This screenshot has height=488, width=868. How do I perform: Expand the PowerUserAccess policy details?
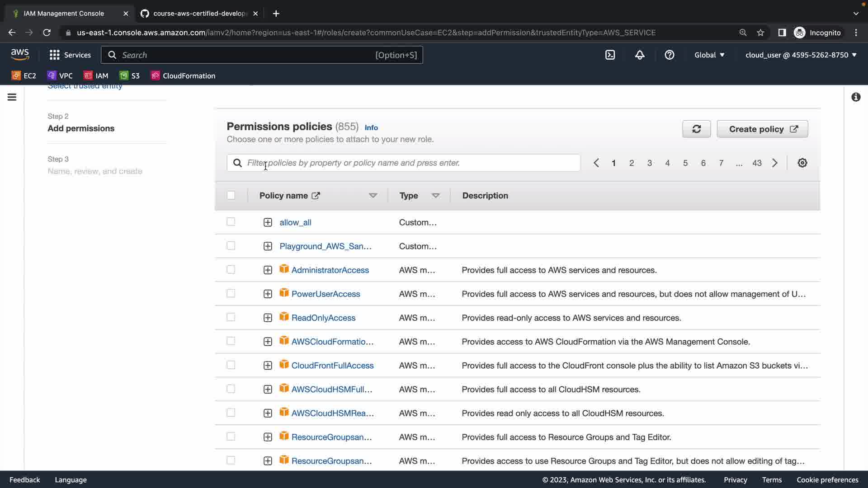pos(268,294)
